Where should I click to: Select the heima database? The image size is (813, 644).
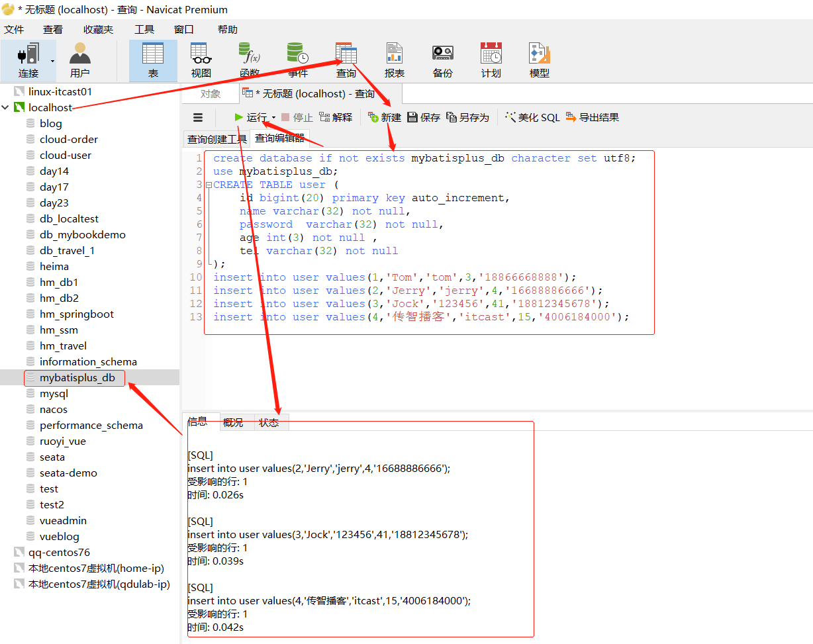[x=54, y=266]
